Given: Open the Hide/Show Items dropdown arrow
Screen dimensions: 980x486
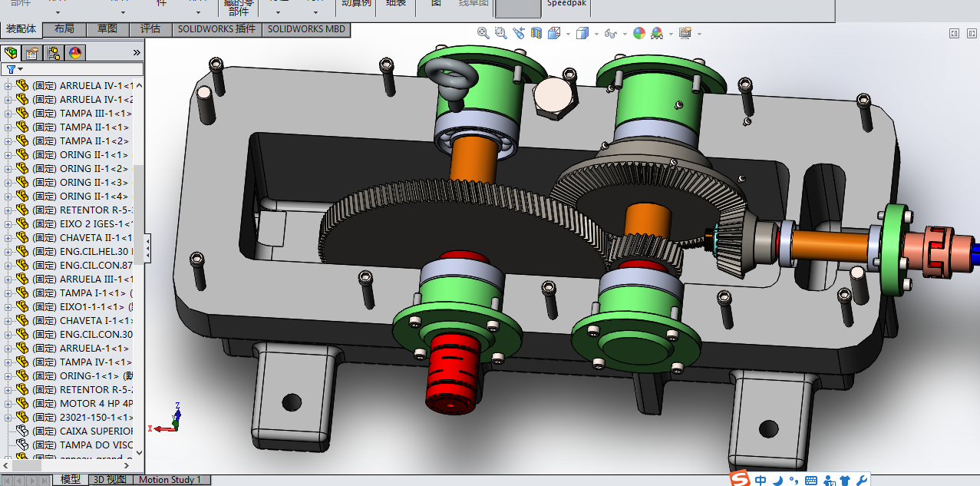Looking at the screenshot, I should pyautogui.click(x=624, y=34).
